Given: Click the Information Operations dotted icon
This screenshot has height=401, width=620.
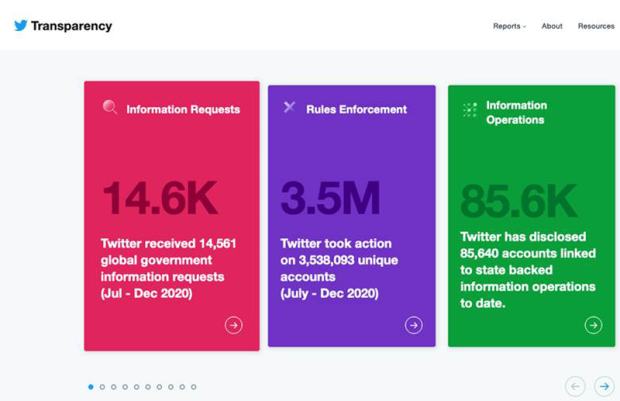Looking at the screenshot, I should [469, 111].
